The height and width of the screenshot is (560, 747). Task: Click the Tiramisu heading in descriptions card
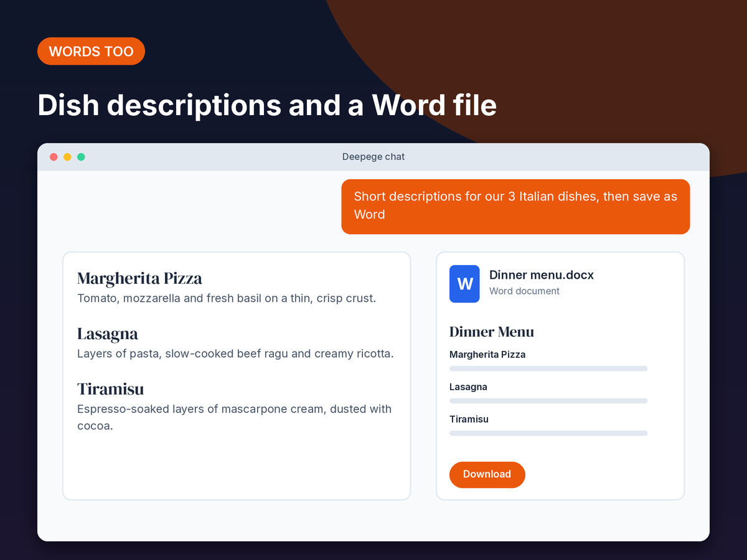pyautogui.click(x=110, y=389)
